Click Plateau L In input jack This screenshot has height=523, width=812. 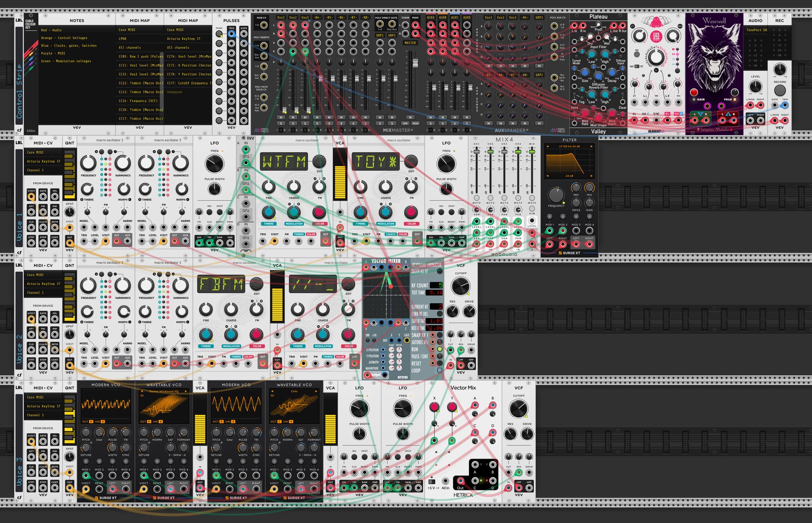point(574,26)
